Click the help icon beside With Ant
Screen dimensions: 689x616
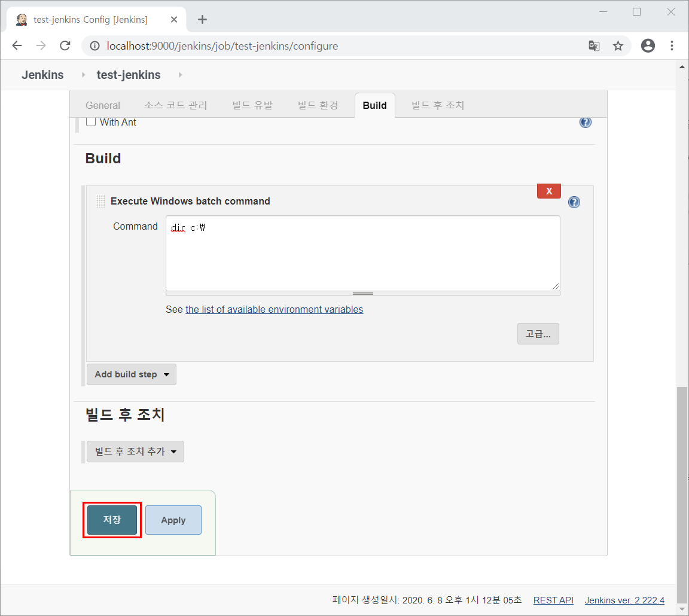coord(586,122)
